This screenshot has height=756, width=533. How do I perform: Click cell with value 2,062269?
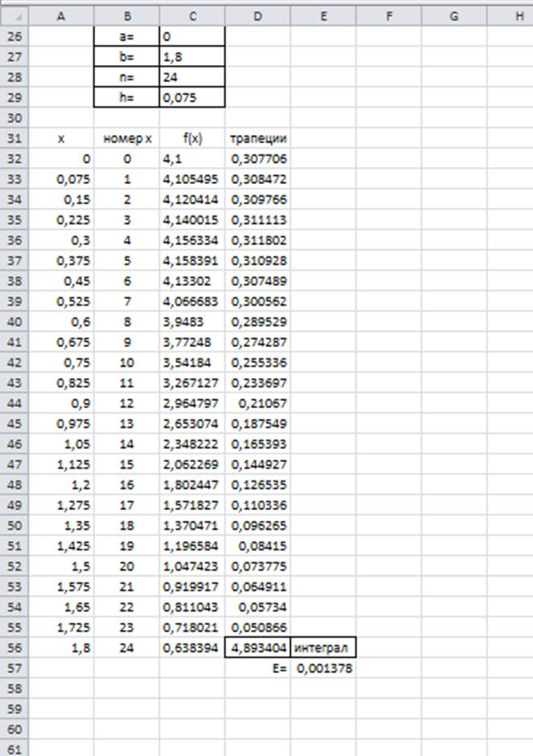pyautogui.click(x=192, y=464)
